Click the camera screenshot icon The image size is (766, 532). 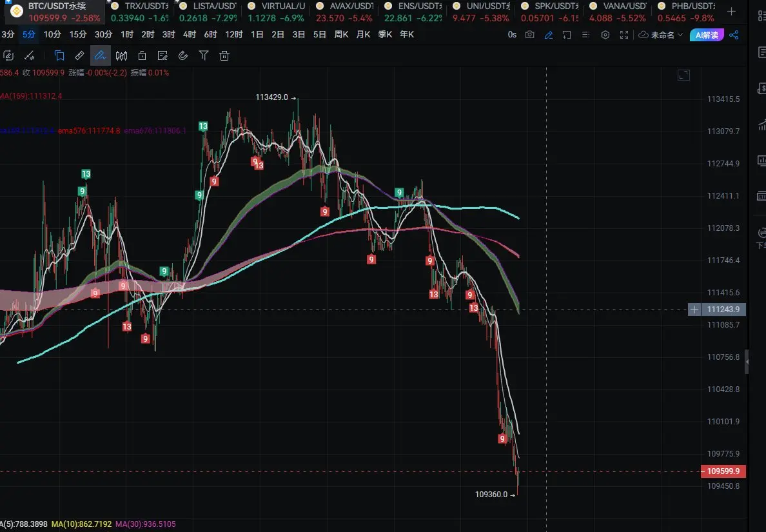point(529,35)
